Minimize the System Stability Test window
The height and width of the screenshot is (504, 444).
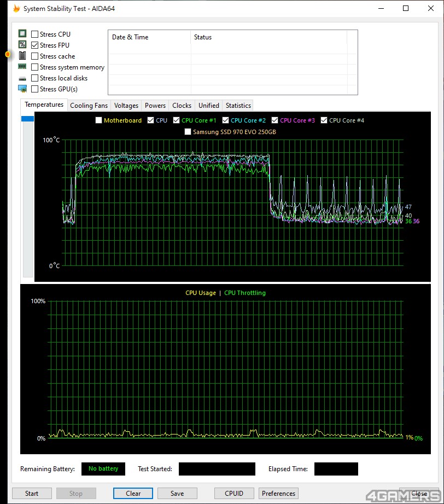[381, 8]
